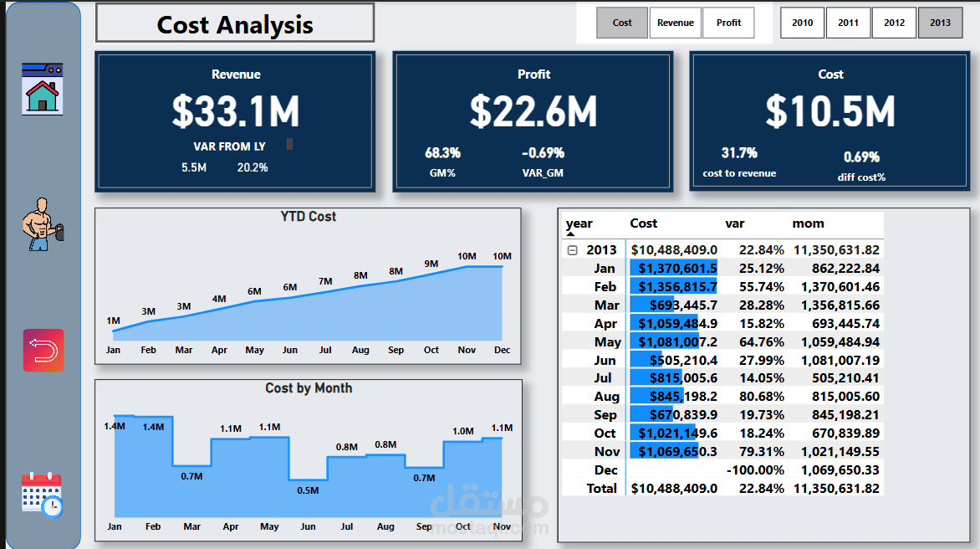The image size is (980, 549).
Task: Select the Cost measure button
Action: click(622, 23)
